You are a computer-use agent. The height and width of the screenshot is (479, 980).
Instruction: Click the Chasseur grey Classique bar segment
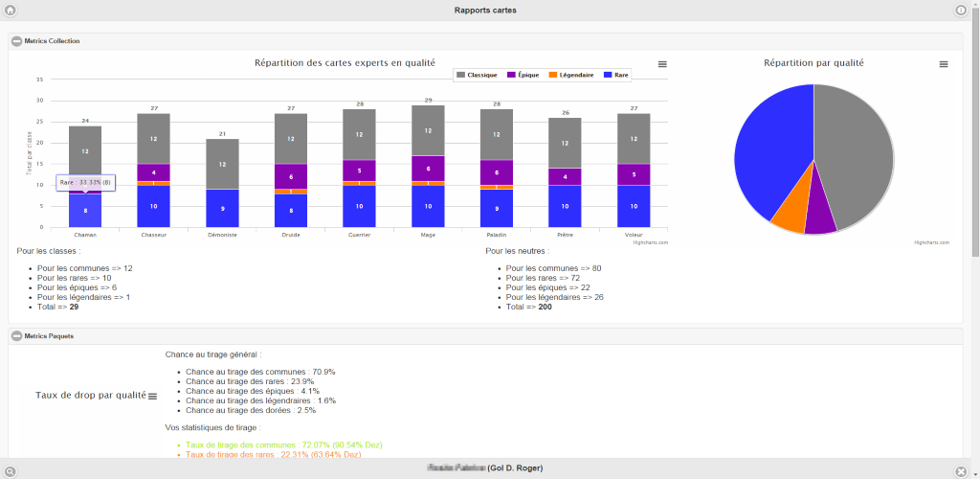click(x=154, y=139)
